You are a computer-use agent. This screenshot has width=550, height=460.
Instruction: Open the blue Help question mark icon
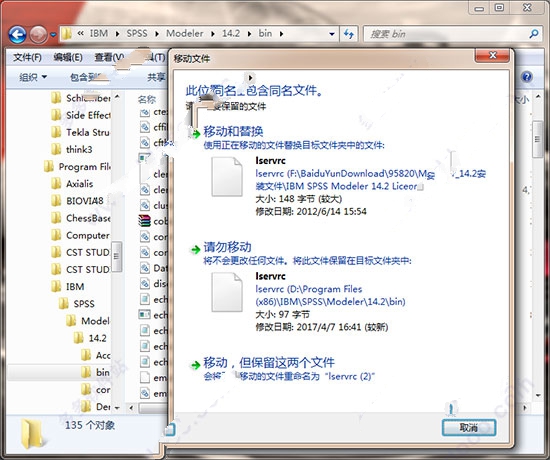527,76
